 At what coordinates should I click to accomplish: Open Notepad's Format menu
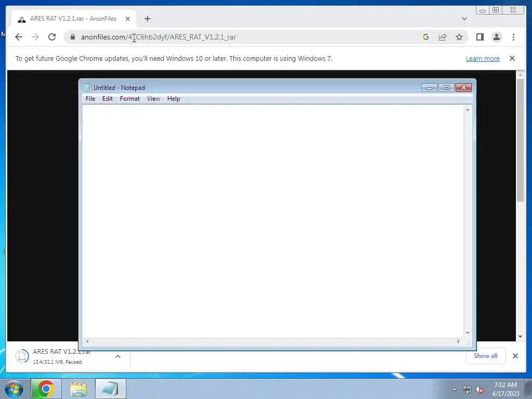129,99
